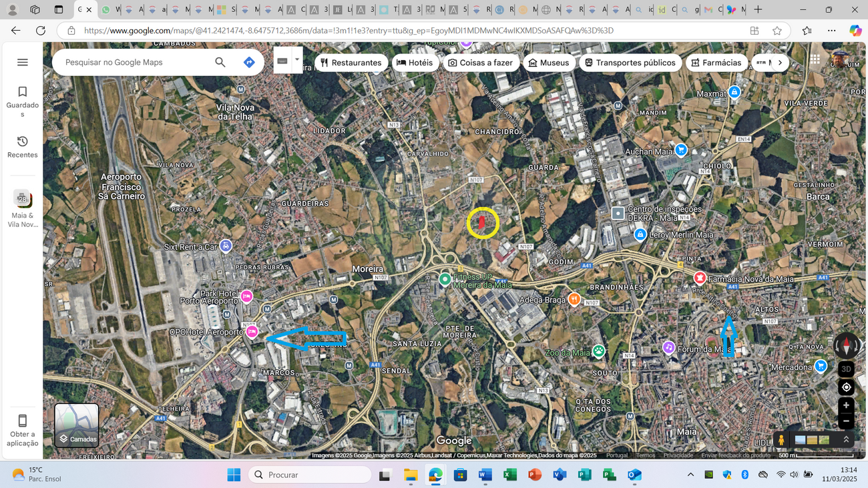The width and height of the screenshot is (868, 488).
Task: Click the Windows Start button
Action: pos(234,475)
